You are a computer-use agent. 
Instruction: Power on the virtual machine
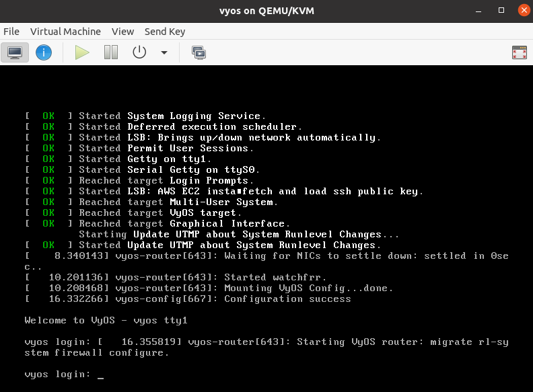click(82, 52)
